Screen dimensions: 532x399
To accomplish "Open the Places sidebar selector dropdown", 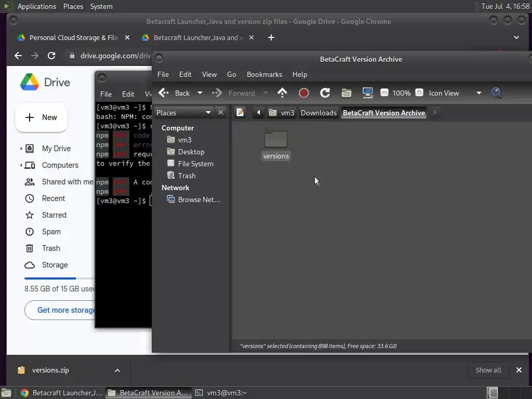I will coord(183,113).
